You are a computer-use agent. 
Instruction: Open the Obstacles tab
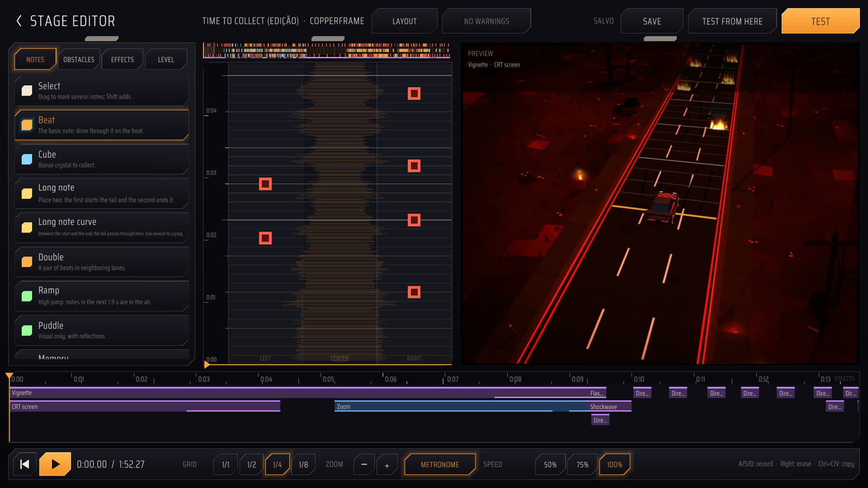tap(79, 60)
